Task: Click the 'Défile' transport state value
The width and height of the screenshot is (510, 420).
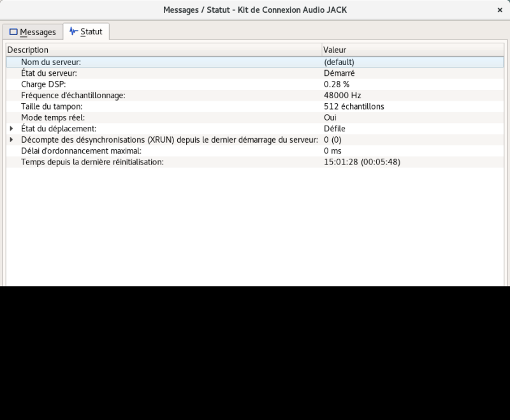Action: point(334,128)
